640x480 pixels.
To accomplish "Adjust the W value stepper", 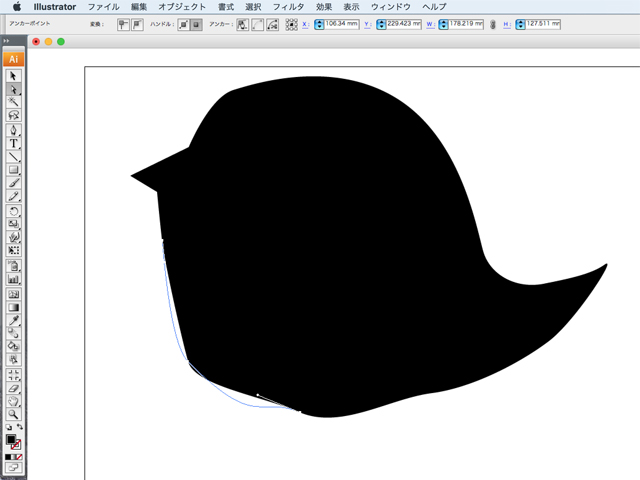I will (x=443, y=24).
